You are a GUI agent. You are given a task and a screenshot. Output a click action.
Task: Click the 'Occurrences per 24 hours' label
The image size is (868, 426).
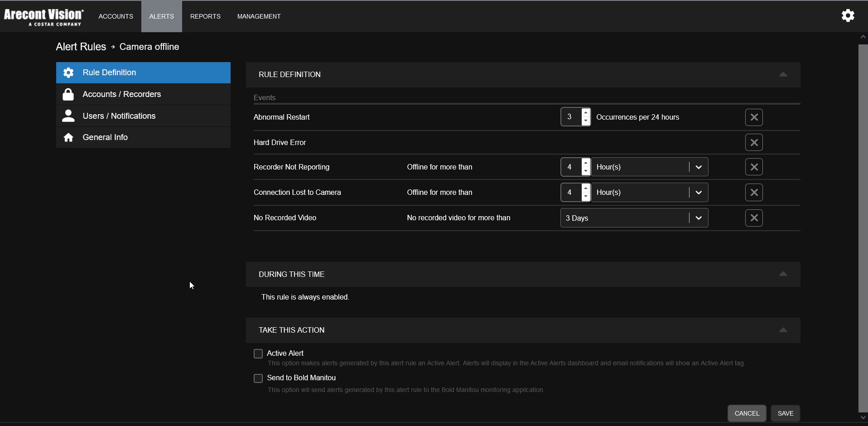[638, 117]
